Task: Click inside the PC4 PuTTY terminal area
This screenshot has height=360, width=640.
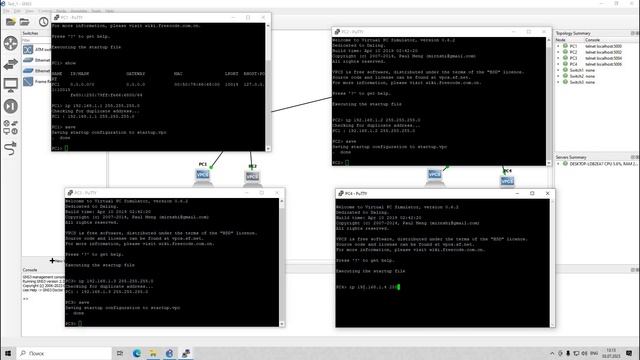Action: [x=442, y=263]
